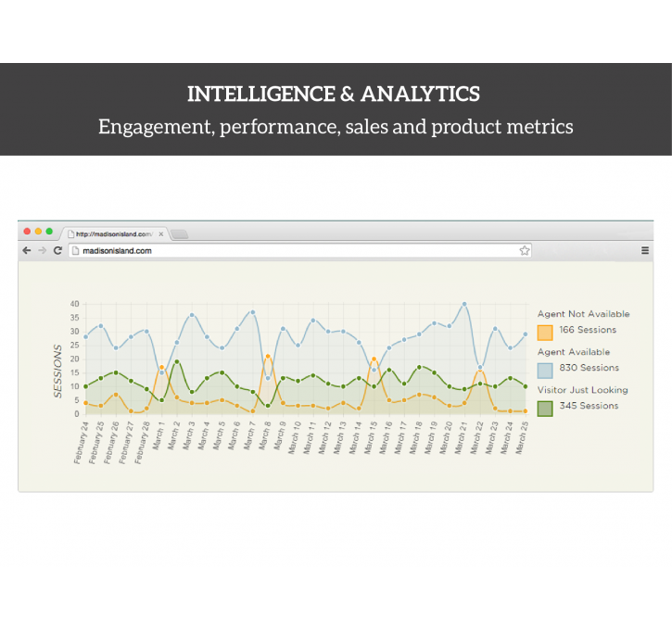This screenshot has width=672, height=630.
Task: Select the green March 2 peak point
Action: 176,362
